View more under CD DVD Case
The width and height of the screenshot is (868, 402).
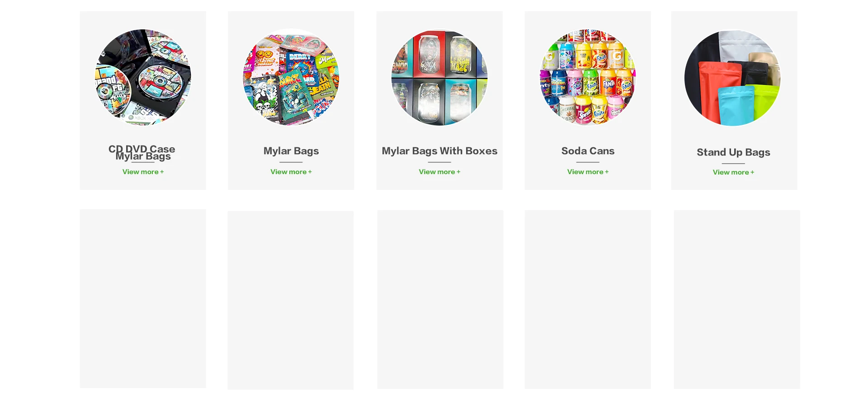click(143, 172)
